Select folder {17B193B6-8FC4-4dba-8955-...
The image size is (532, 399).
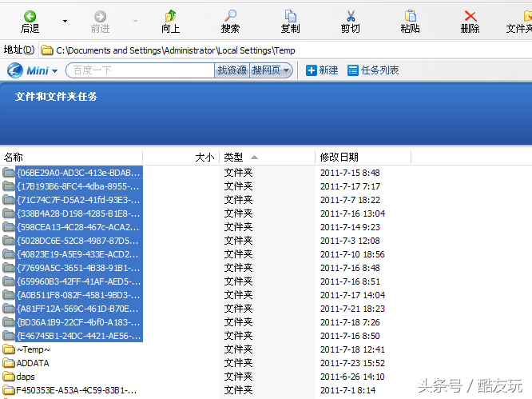click(79, 186)
